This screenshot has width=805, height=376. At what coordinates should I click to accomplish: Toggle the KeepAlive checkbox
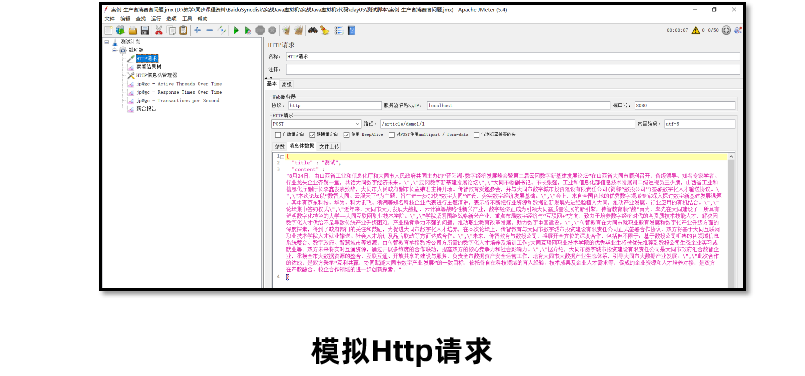tap(347, 135)
